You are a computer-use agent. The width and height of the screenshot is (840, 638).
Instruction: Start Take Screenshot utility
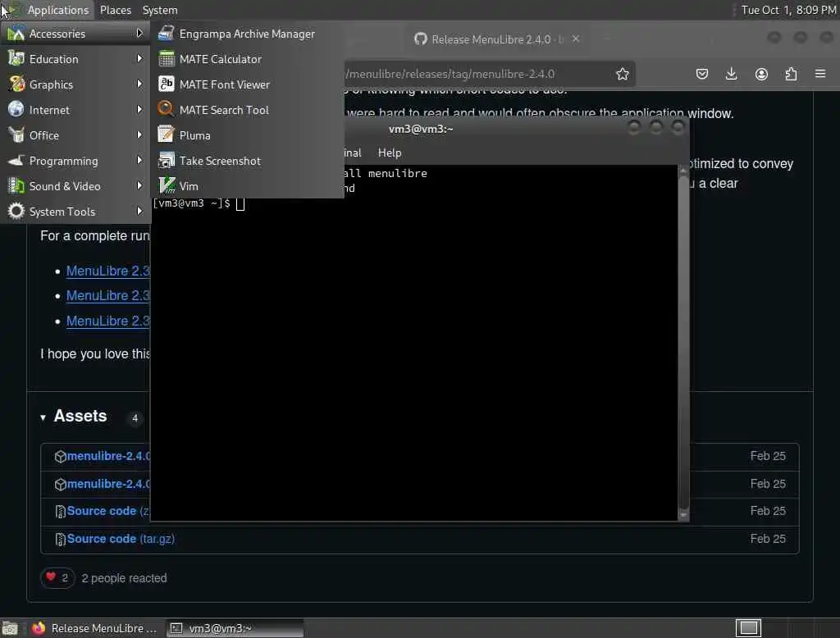coord(247,161)
